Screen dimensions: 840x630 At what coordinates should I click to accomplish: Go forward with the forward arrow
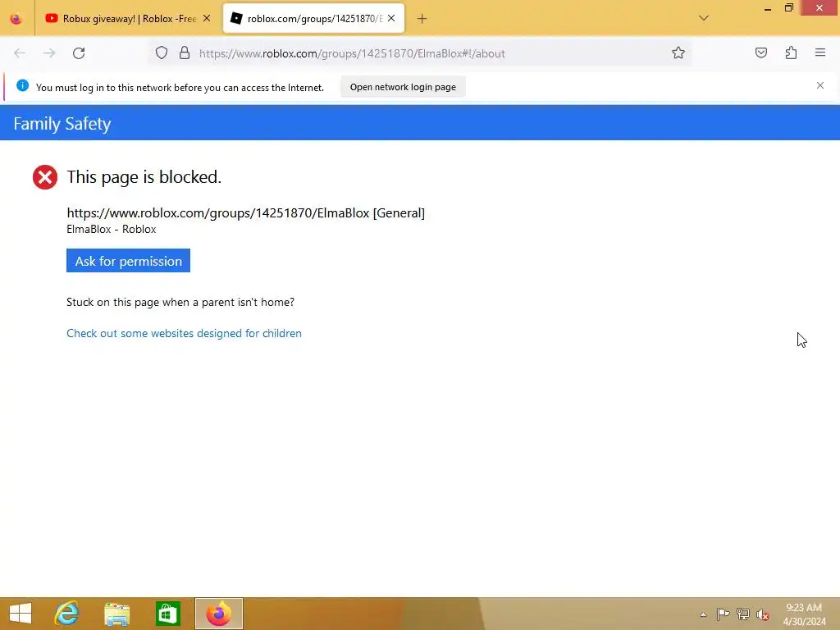tap(49, 53)
